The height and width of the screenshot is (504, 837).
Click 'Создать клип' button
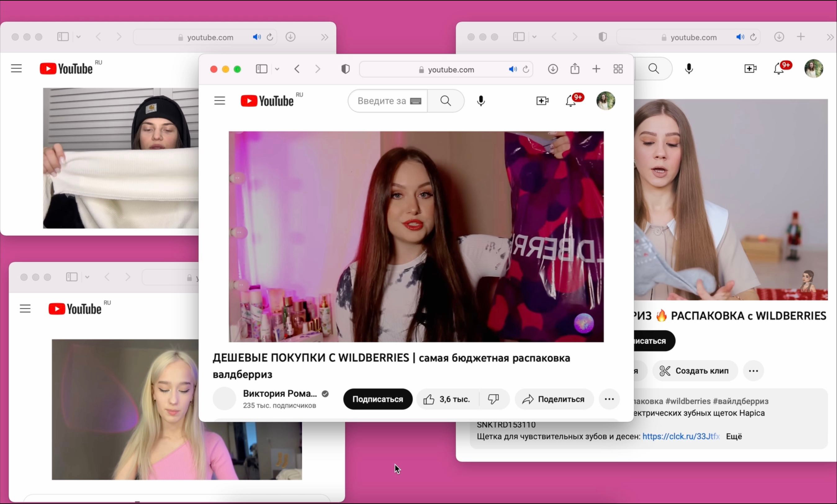point(695,371)
